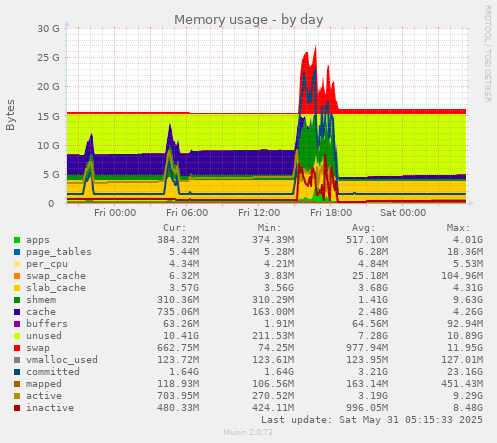Click the page_tables blue legend swatch
The image size is (497, 443).
(x=17, y=252)
